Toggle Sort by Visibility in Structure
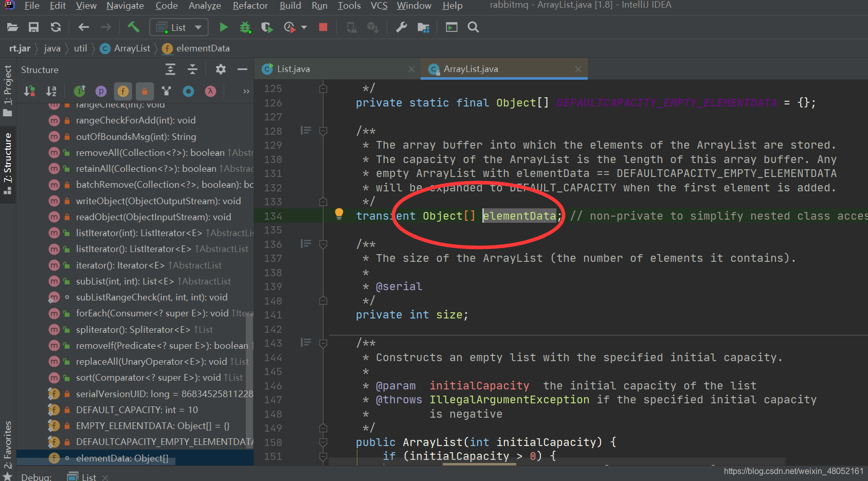 [x=29, y=91]
